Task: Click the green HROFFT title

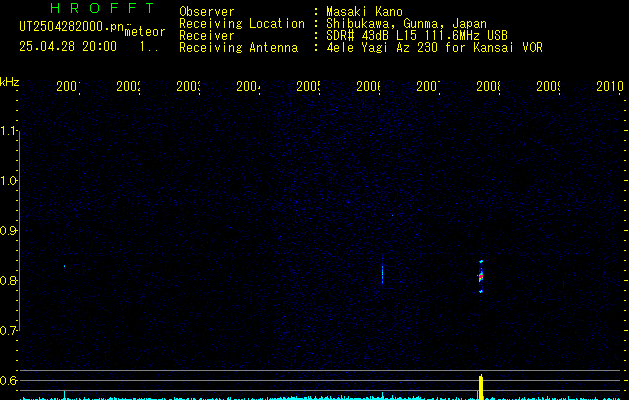Action: coord(102,8)
